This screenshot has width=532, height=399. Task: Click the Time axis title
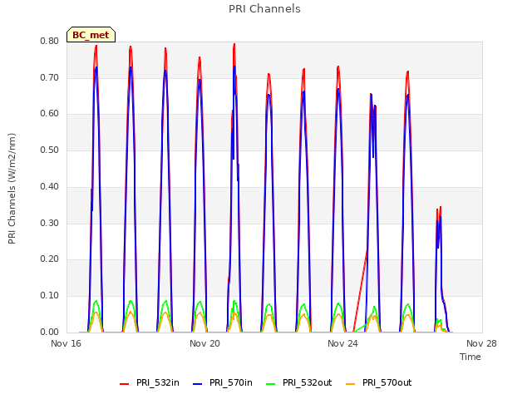[x=470, y=357]
